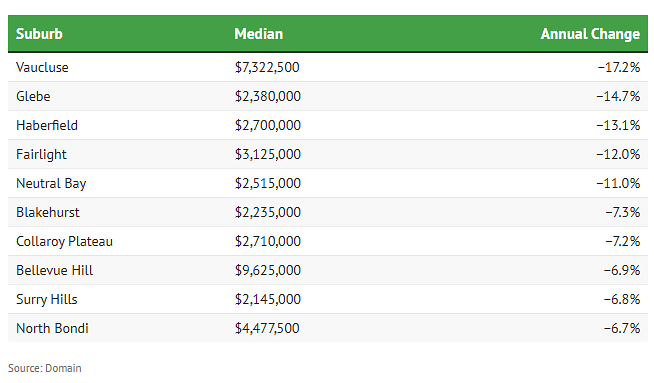Click the Annual Change column header
The image size is (654, 383).
click(x=590, y=34)
